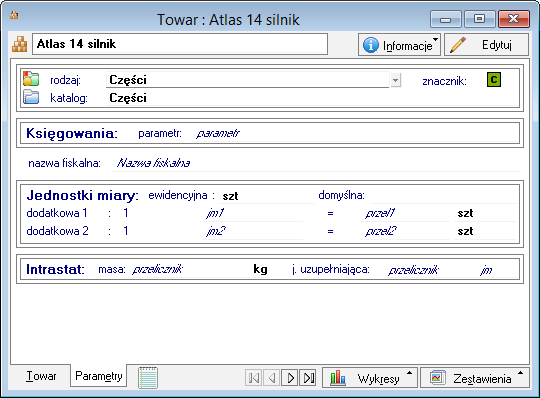Click the Nazwa fiskalna field
Viewport: 540px width, 398px height.
tap(316, 163)
